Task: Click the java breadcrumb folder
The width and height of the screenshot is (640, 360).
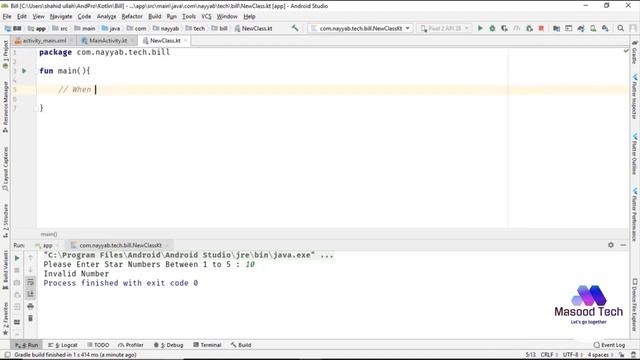Action: [111, 28]
